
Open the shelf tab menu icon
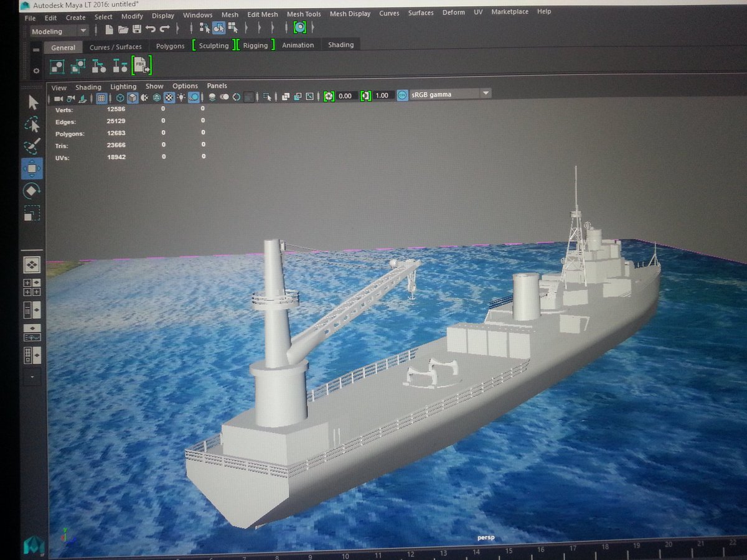(36, 50)
